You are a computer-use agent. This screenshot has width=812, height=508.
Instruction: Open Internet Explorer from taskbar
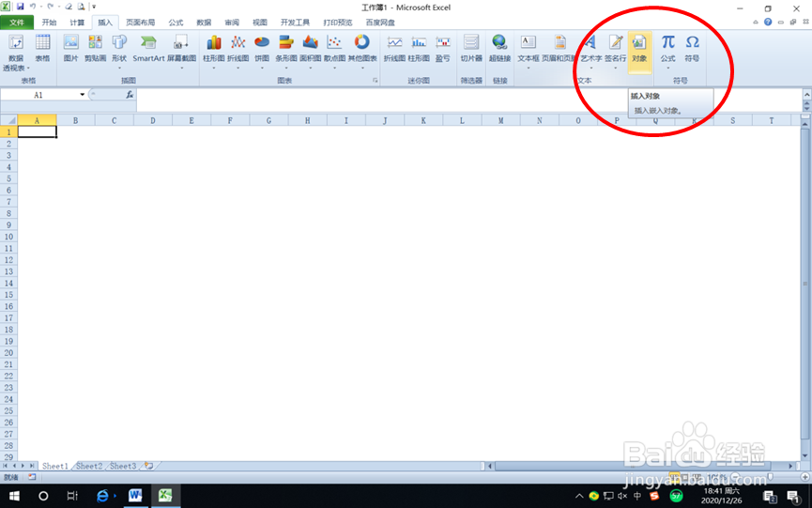pyautogui.click(x=102, y=496)
